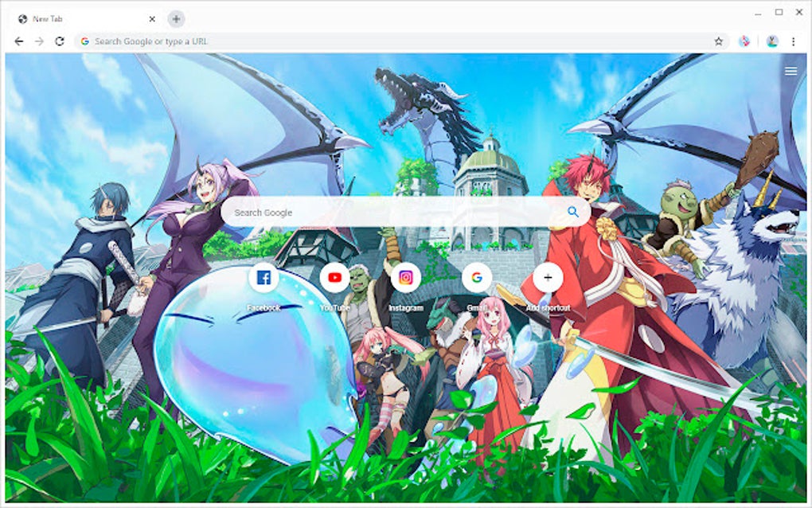This screenshot has height=508, width=812.
Task: Reload the page with refresh icon
Action: (x=60, y=41)
